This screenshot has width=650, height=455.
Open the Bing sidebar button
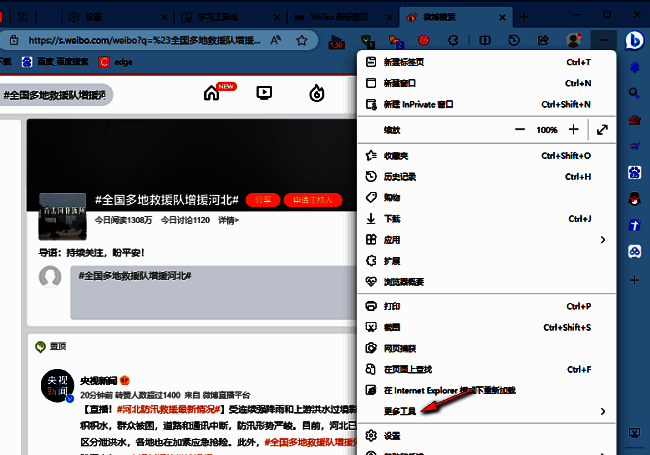pos(633,40)
